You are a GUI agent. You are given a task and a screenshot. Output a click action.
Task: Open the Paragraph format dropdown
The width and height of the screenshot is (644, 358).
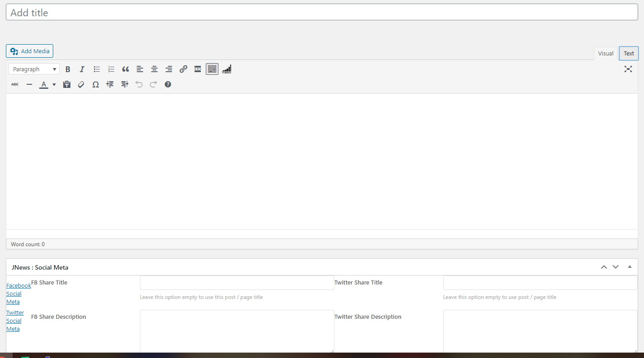34,69
